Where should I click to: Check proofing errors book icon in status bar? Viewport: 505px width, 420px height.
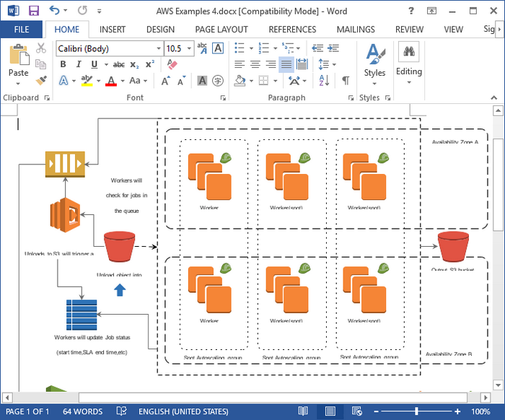tap(121, 411)
